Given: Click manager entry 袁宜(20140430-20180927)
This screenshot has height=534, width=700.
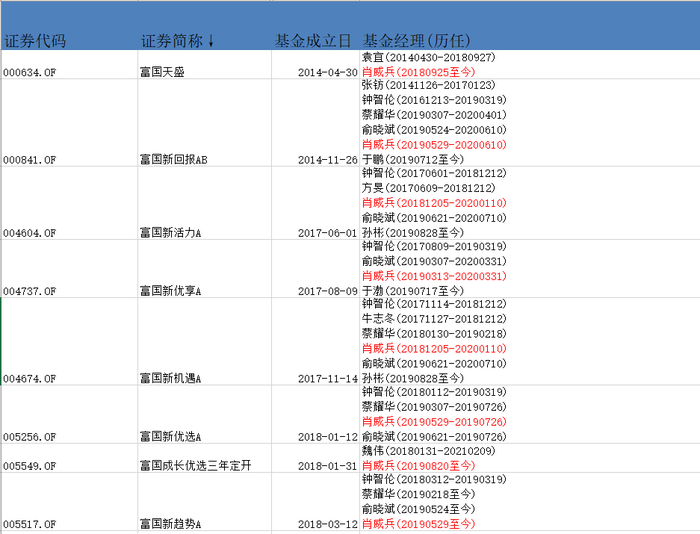Looking at the screenshot, I should tap(429, 57).
